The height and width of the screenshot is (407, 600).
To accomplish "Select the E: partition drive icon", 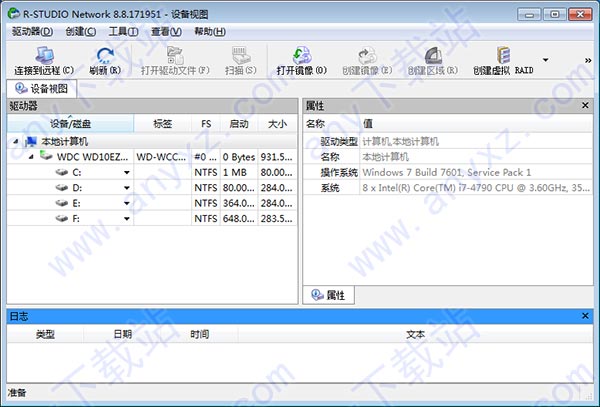I will point(62,203).
